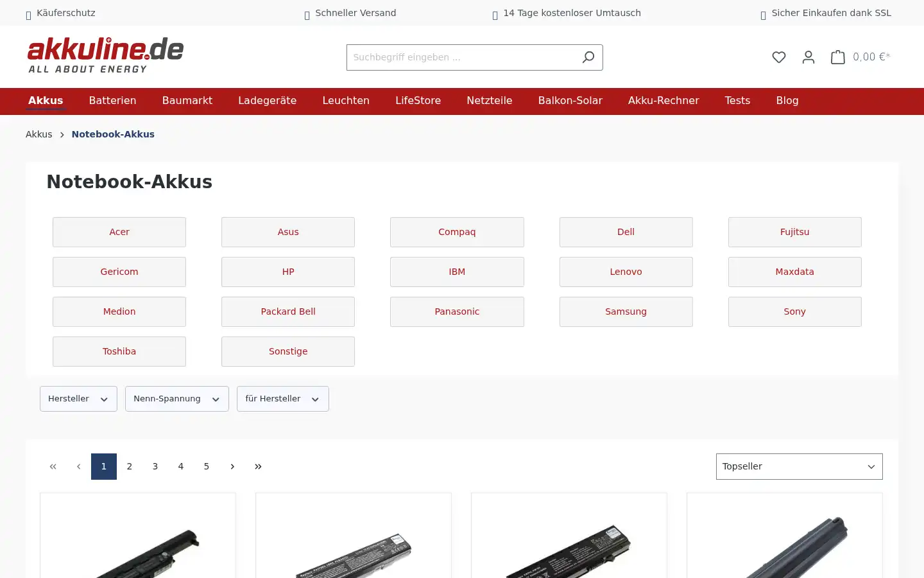Image resolution: width=924 pixels, height=578 pixels.
Task: Expand the für Hersteller filter dropdown
Action: click(x=283, y=399)
